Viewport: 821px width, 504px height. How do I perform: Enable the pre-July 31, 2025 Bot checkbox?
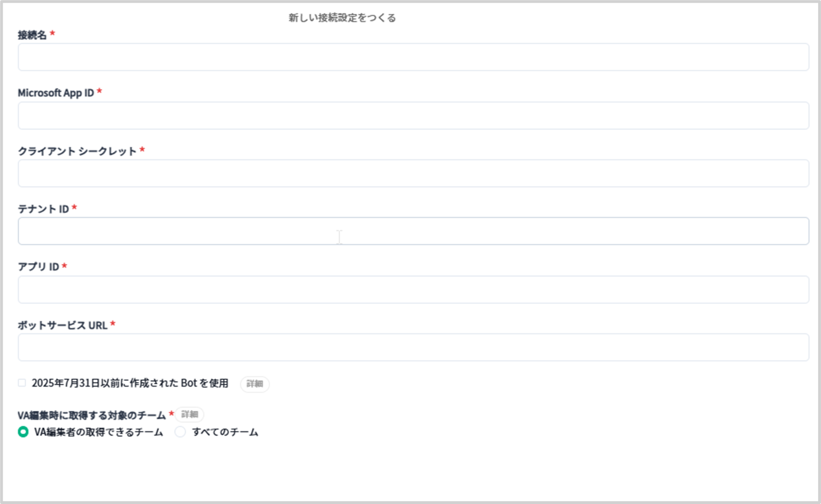coord(22,383)
